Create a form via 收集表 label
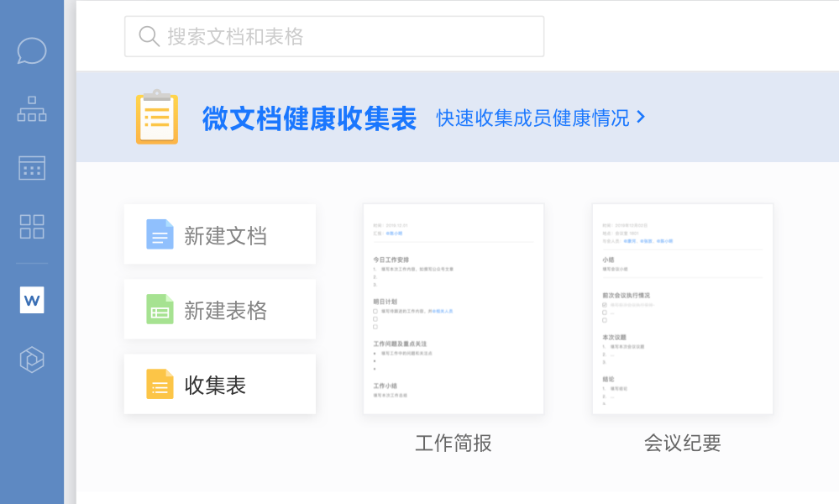Image resolution: width=839 pixels, height=504 pixels. tap(215, 385)
